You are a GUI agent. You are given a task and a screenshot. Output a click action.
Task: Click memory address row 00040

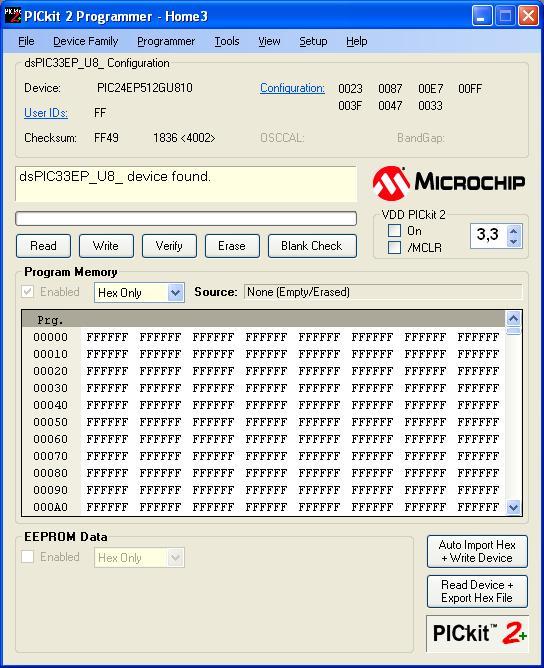pos(51,405)
